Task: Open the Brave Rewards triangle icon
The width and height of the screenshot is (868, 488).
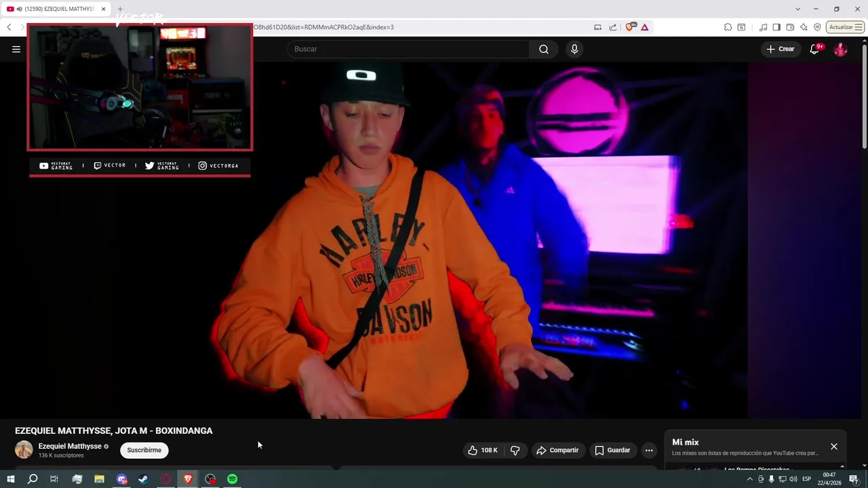Action: [x=644, y=27]
